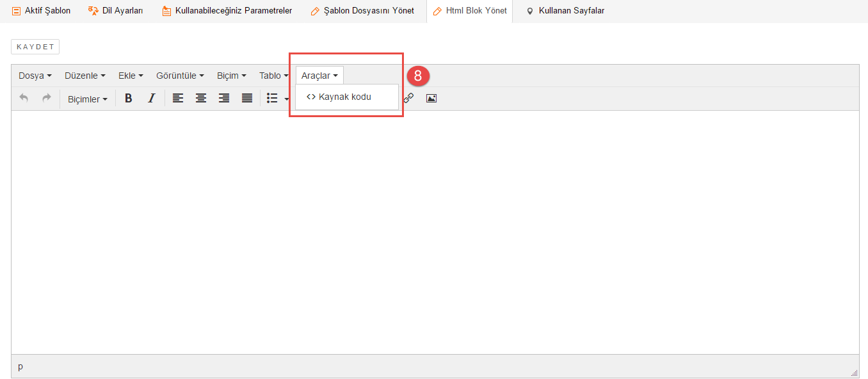The width and height of the screenshot is (868, 379).
Task: Click the editor resize handle corner
Action: tap(854, 373)
